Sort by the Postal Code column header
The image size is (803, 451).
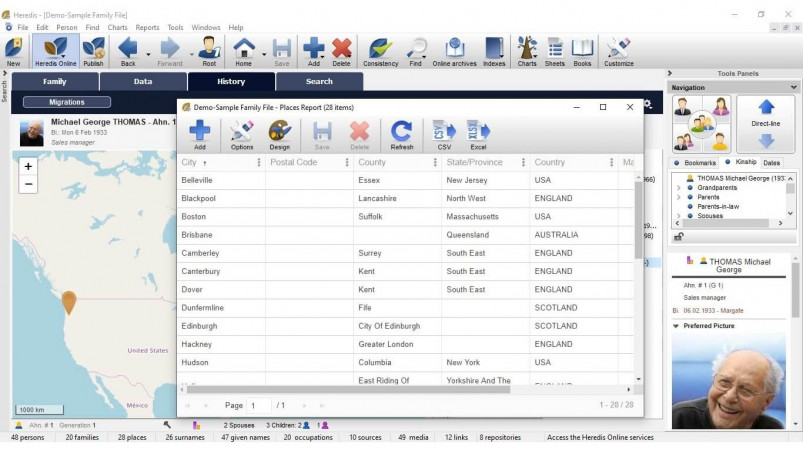pos(293,162)
